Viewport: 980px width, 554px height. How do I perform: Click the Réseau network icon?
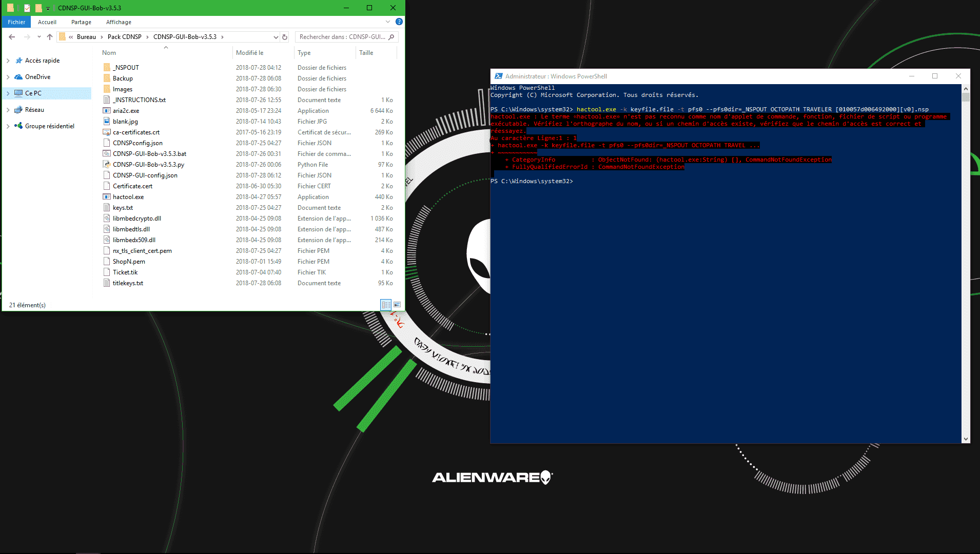[18, 110]
